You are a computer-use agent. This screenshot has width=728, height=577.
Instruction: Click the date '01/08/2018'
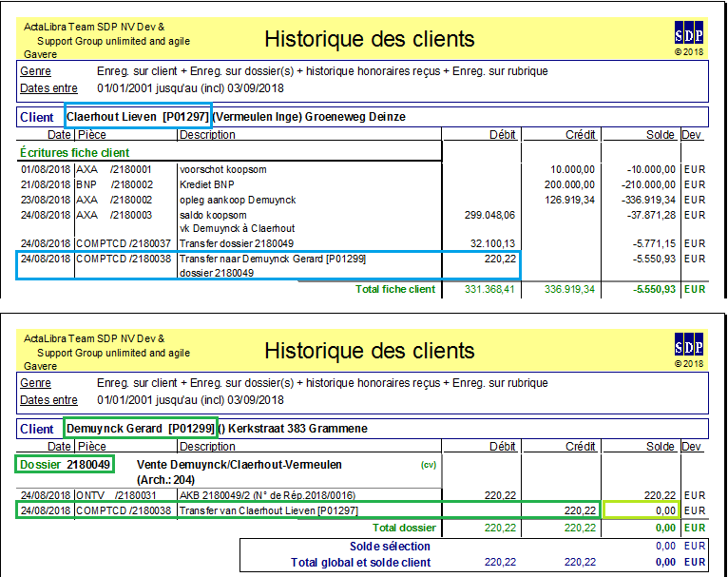pos(46,169)
